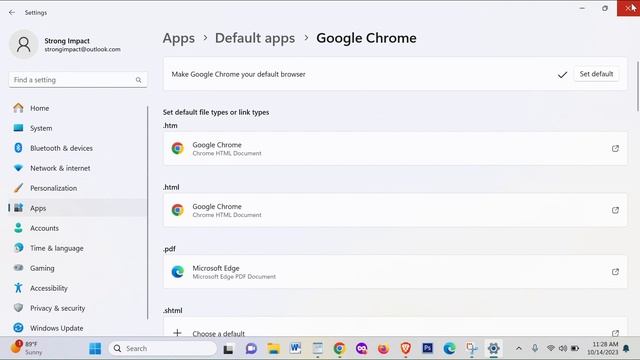This screenshot has height=360, width=640.
Task: Open external link icon for .htm row
Action: point(615,149)
